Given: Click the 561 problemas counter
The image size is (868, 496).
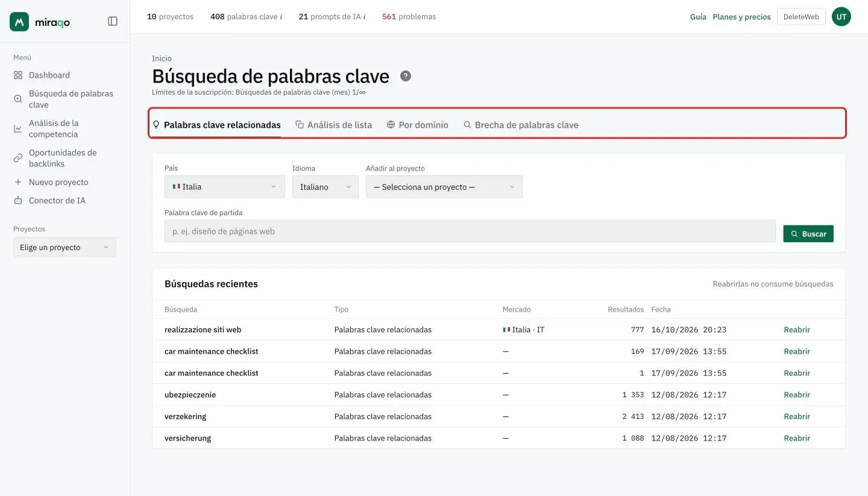Looking at the screenshot, I should coord(409,17).
